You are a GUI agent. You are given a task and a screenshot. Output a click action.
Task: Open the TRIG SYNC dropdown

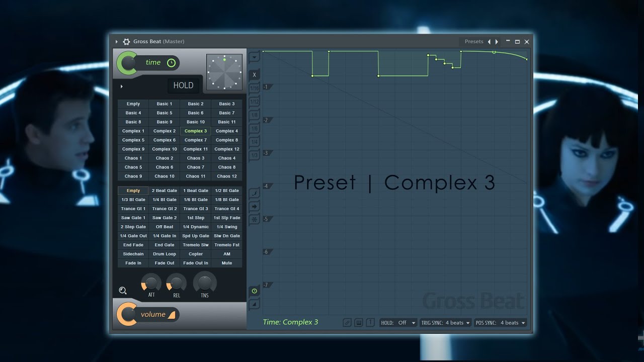[446, 323]
